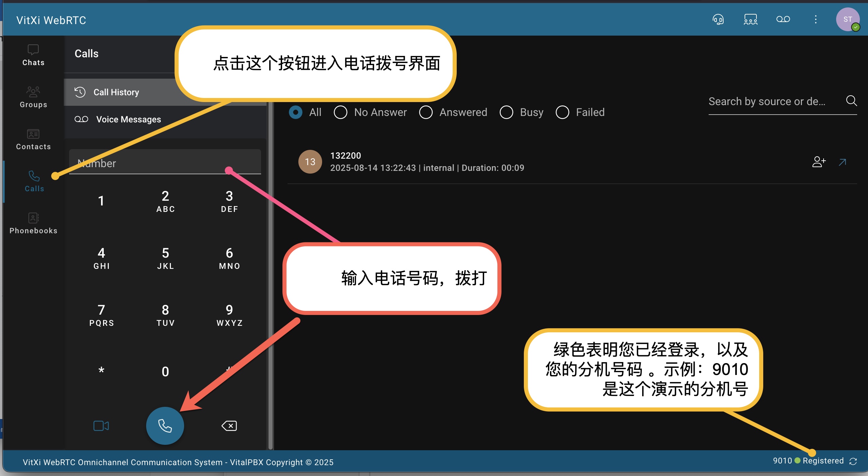Select the Answered filter radio
Image resolution: width=868 pixels, height=476 pixels.
[x=426, y=112]
